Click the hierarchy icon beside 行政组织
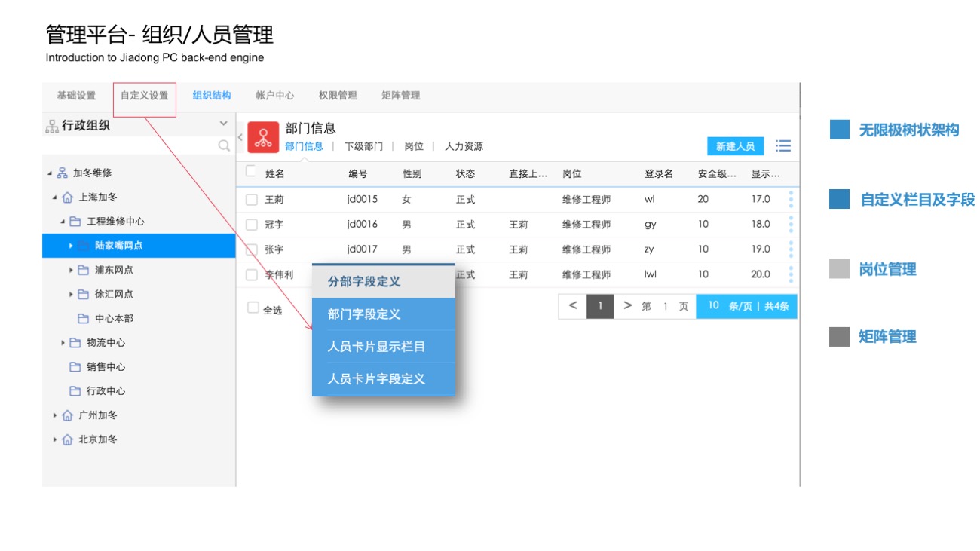Image resolution: width=980 pixels, height=551 pixels. (x=52, y=127)
